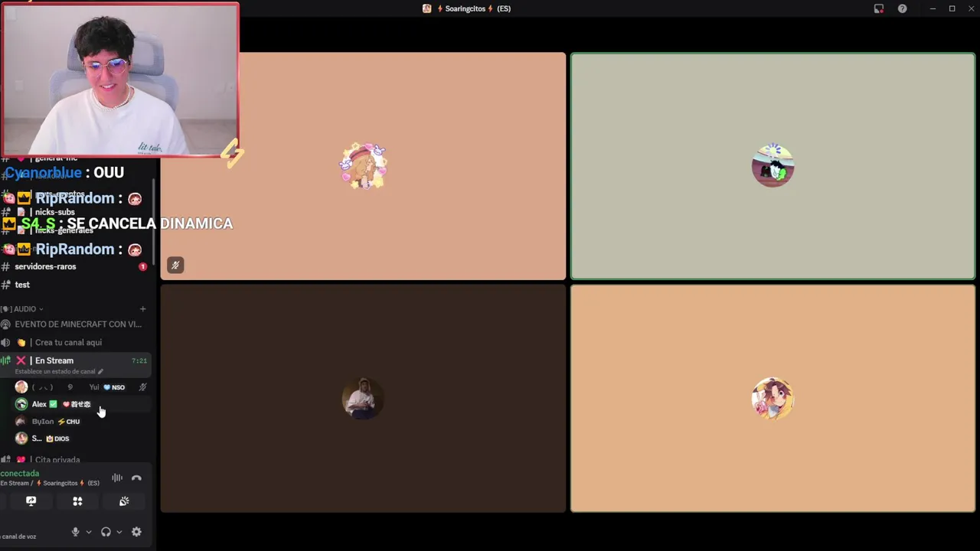Click the webcam overlay of the streamer

pos(120,80)
